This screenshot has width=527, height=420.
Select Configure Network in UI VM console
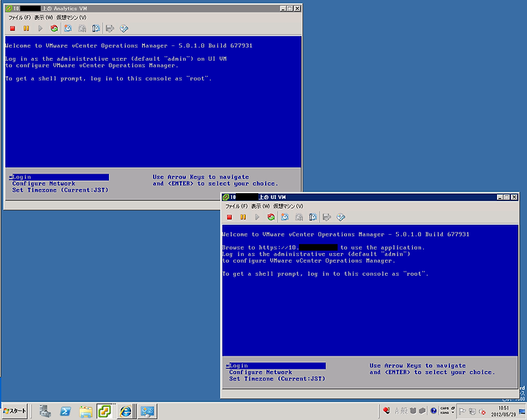pyautogui.click(x=261, y=372)
